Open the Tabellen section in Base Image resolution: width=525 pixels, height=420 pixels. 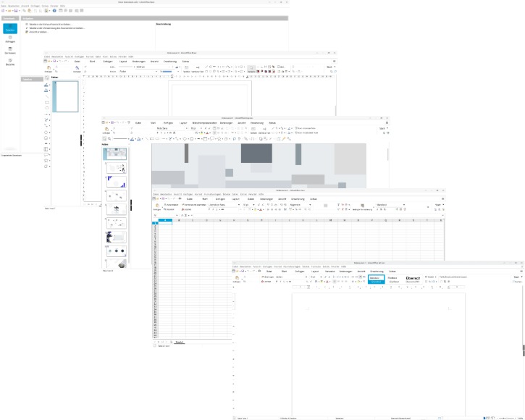coord(10,29)
